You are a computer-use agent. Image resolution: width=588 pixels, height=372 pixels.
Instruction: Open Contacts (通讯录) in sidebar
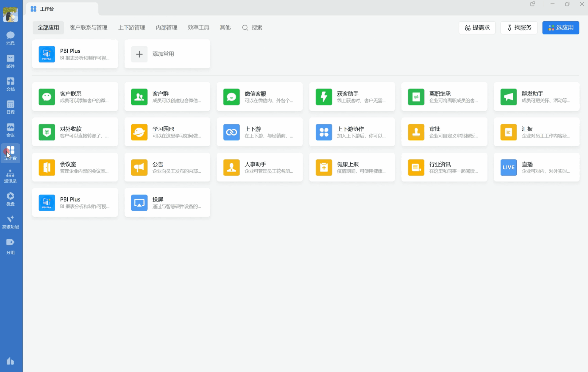pos(10,176)
